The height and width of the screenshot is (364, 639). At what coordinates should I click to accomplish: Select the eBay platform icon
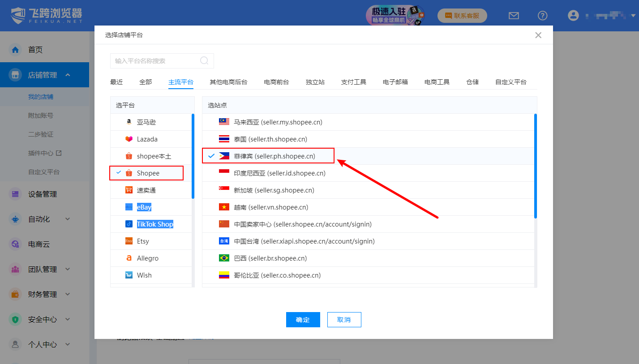129,207
